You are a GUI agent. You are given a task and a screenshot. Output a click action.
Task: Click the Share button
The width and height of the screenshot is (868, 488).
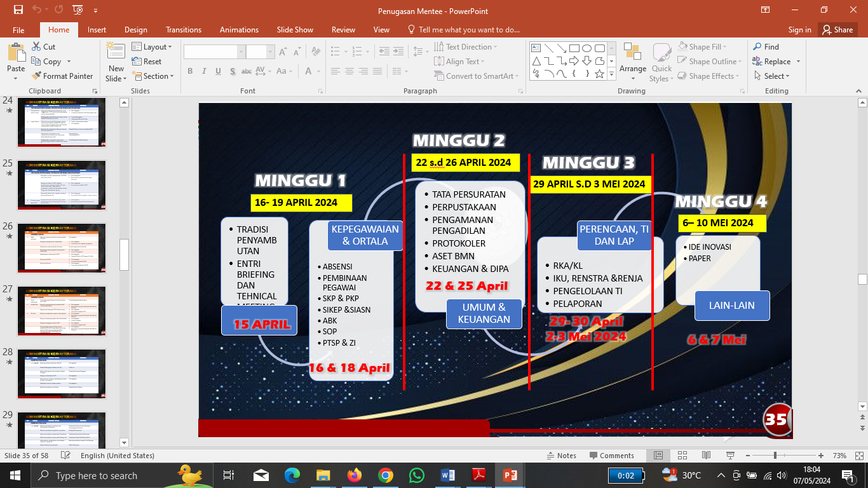coord(837,30)
